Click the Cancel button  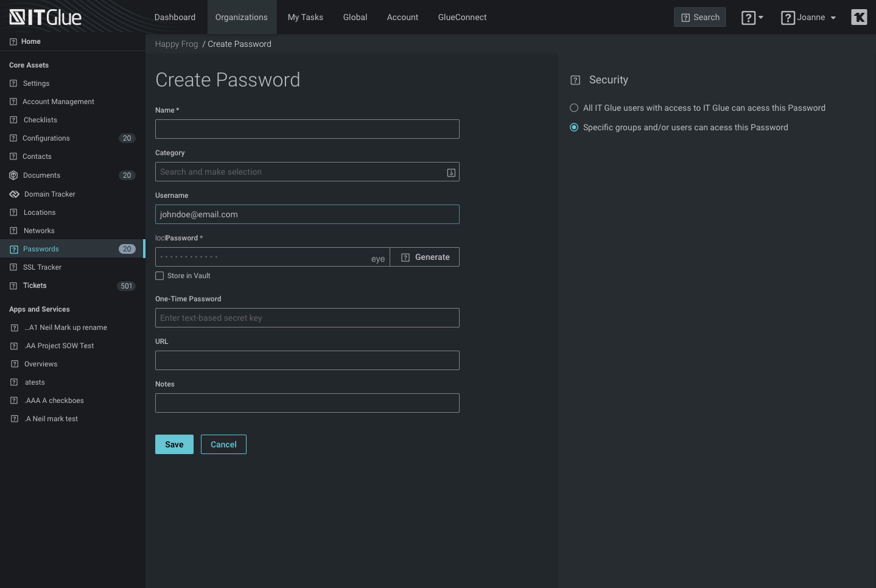click(x=223, y=444)
